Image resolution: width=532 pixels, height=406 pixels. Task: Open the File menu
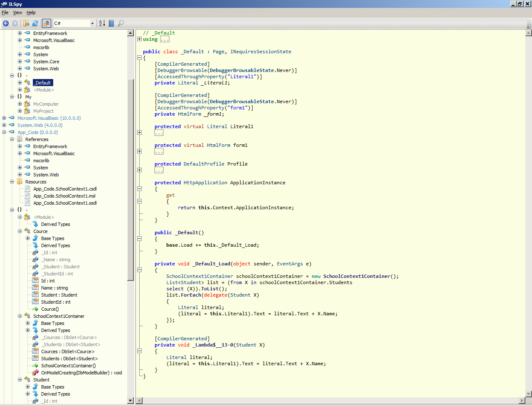[5, 12]
